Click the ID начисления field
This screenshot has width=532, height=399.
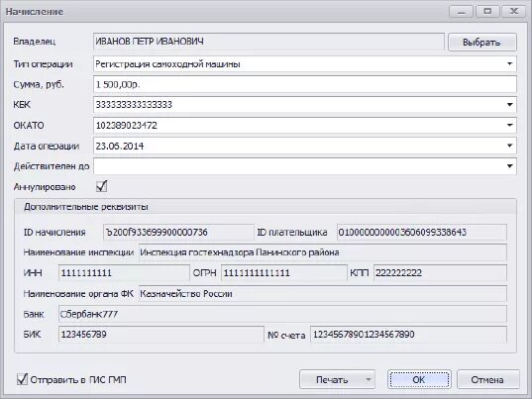coord(178,233)
